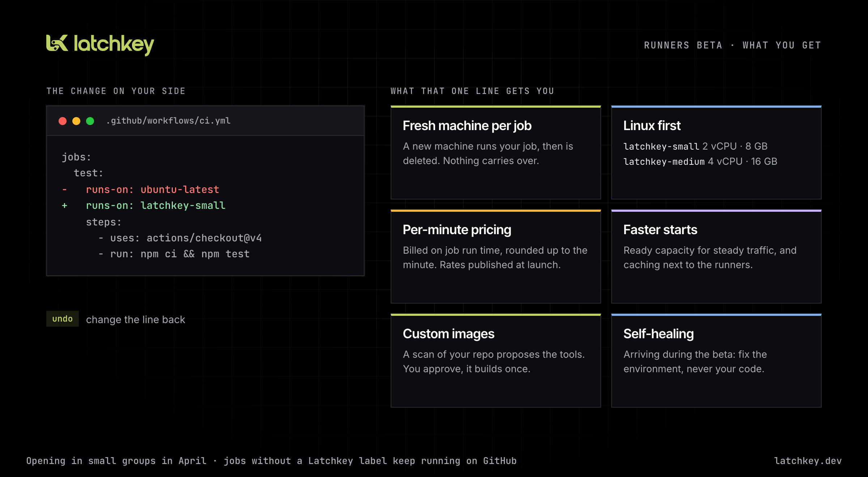Click the latchkey-medium spec line
The height and width of the screenshot is (477, 868).
(x=700, y=162)
